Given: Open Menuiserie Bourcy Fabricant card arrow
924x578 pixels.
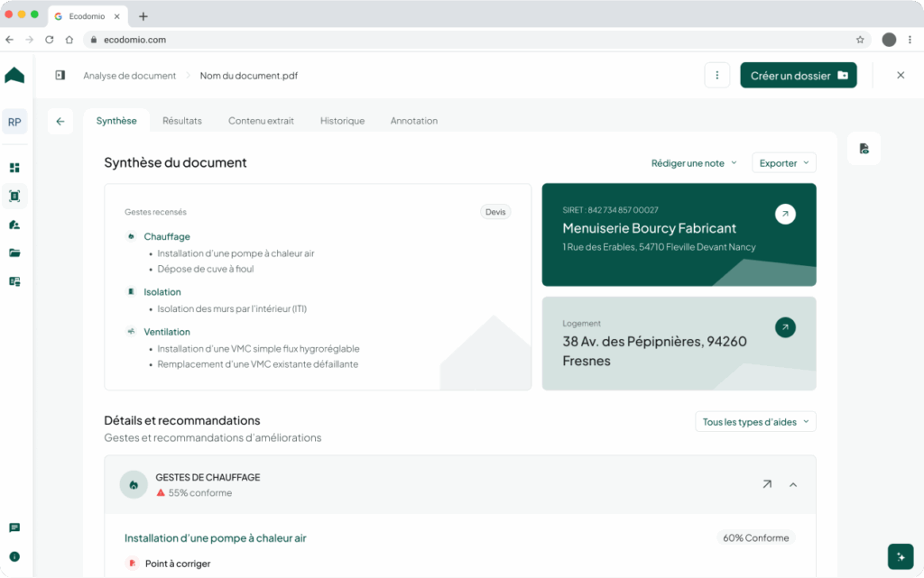Looking at the screenshot, I should tap(785, 215).
